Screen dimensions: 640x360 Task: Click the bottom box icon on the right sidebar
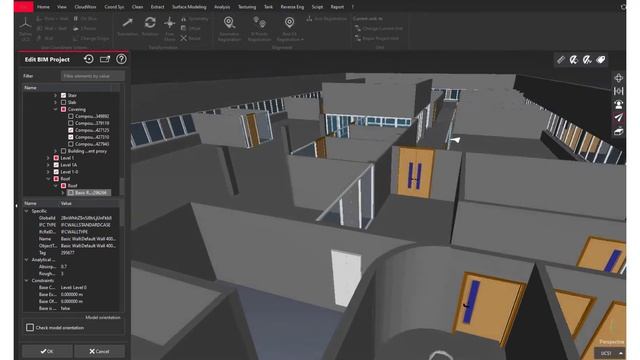[619, 131]
